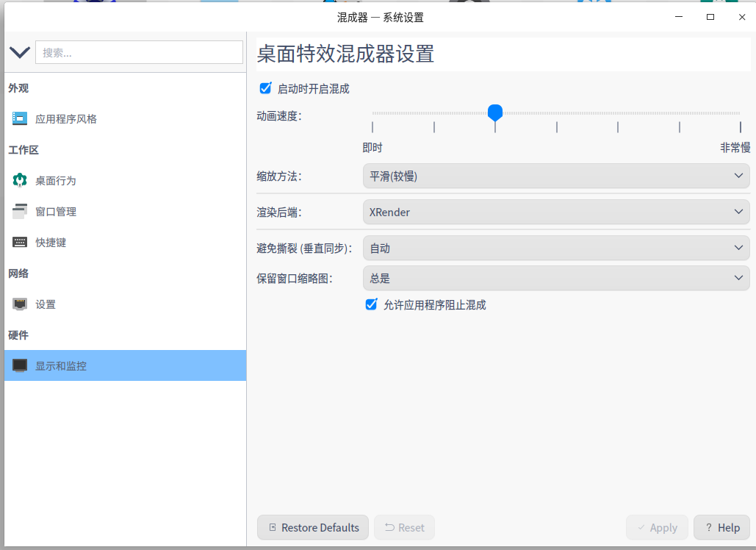Click the Restore Defaults button

point(312,527)
